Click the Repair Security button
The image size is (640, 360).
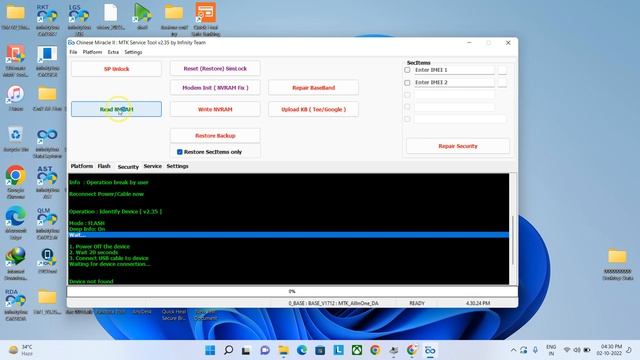coord(458,146)
